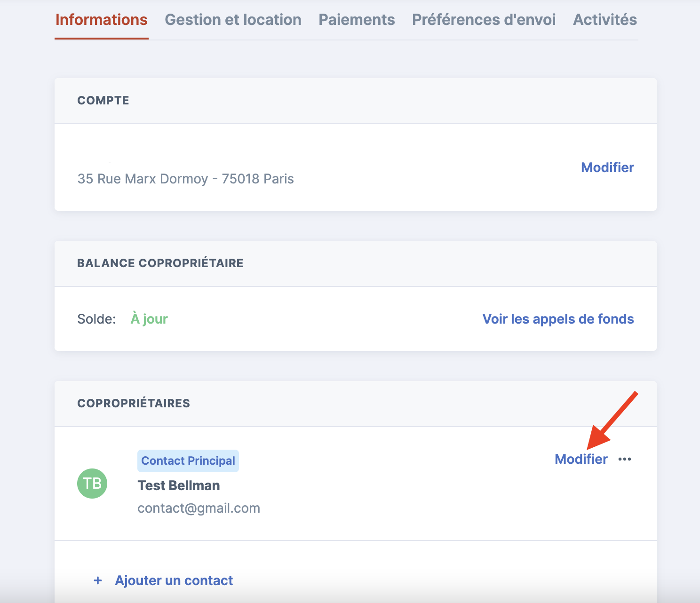700x603 pixels.
Task: Select the Préférences d'envoi tab
Action: click(x=484, y=20)
